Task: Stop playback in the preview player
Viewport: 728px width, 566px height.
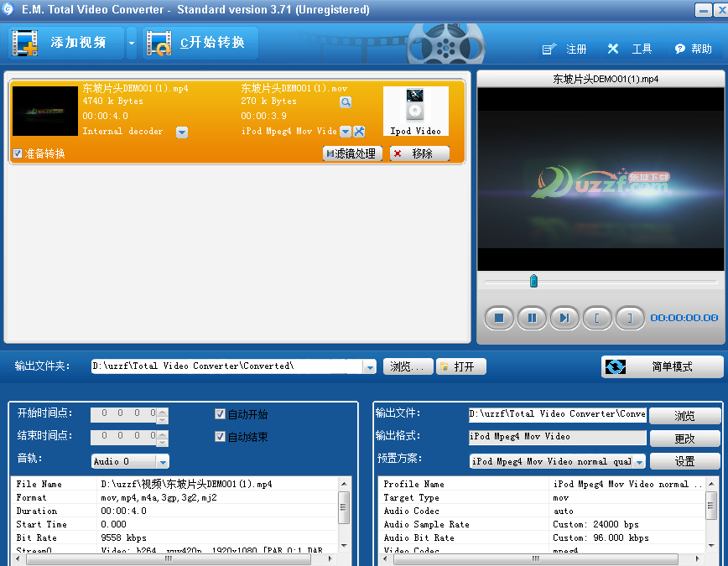Action: [x=499, y=318]
